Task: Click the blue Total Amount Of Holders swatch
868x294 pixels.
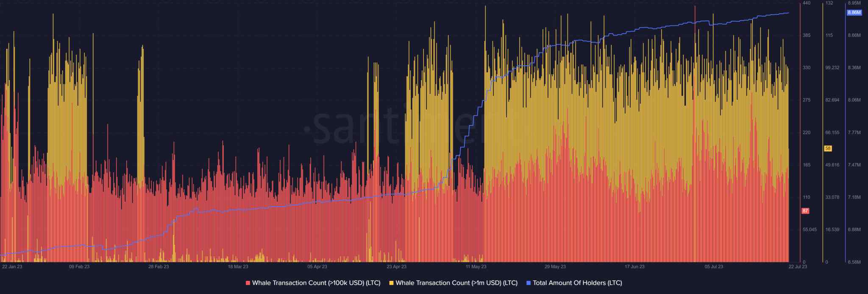Action: pyautogui.click(x=528, y=283)
